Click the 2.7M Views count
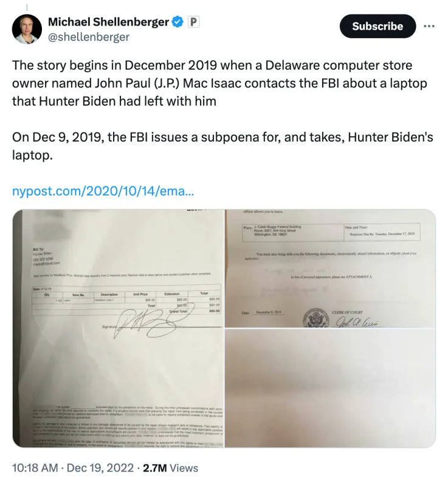This screenshot has width=448, height=486. (x=170, y=468)
